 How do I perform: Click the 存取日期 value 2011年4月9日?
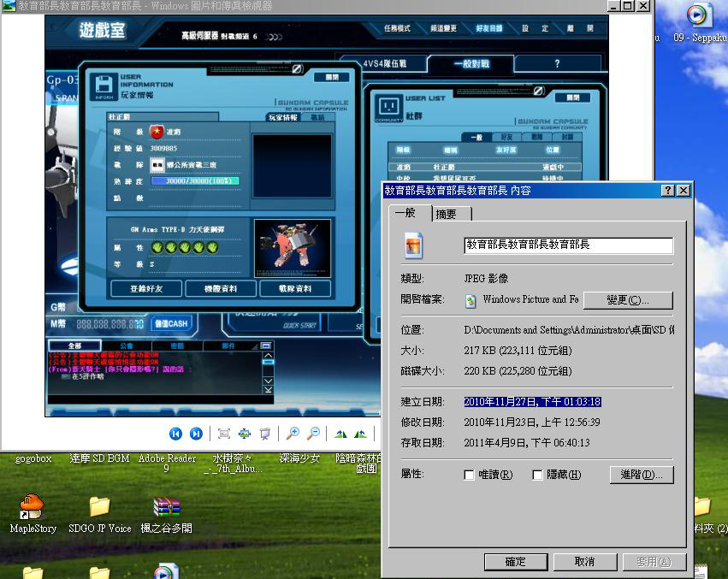526,442
